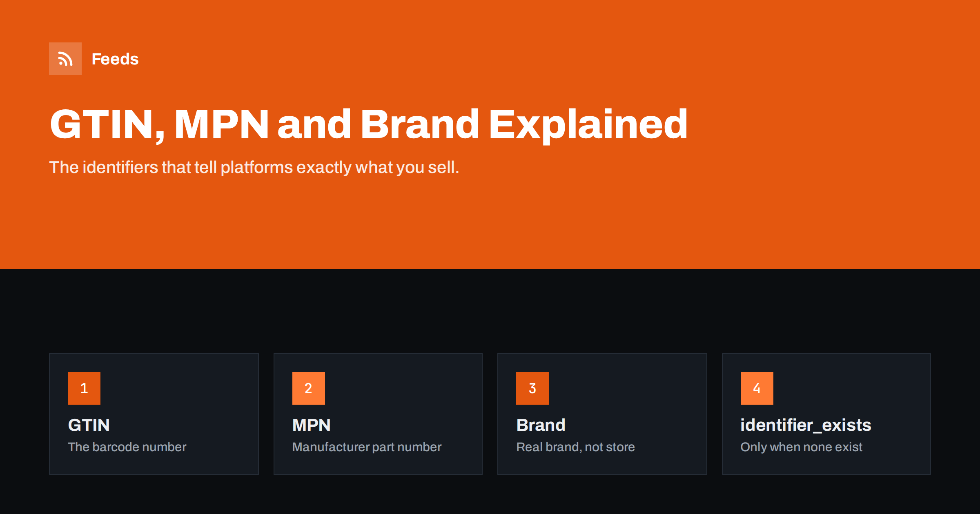
Task: Click the number 3 badge on Brand card
Action: [532, 388]
